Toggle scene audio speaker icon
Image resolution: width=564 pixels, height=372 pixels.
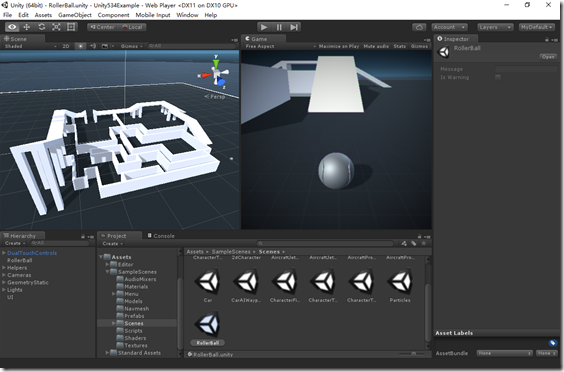point(93,46)
